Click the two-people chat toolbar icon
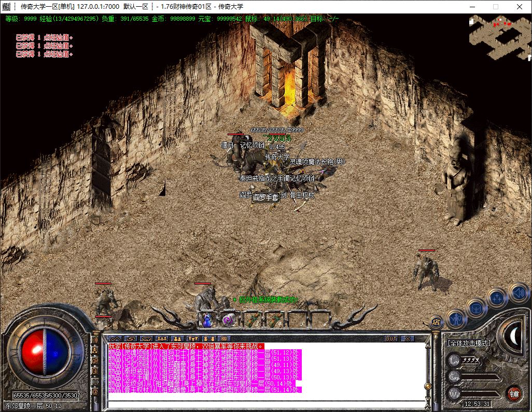Image resolution: width=532 pixels, height=412 pixels. (177, 338)
